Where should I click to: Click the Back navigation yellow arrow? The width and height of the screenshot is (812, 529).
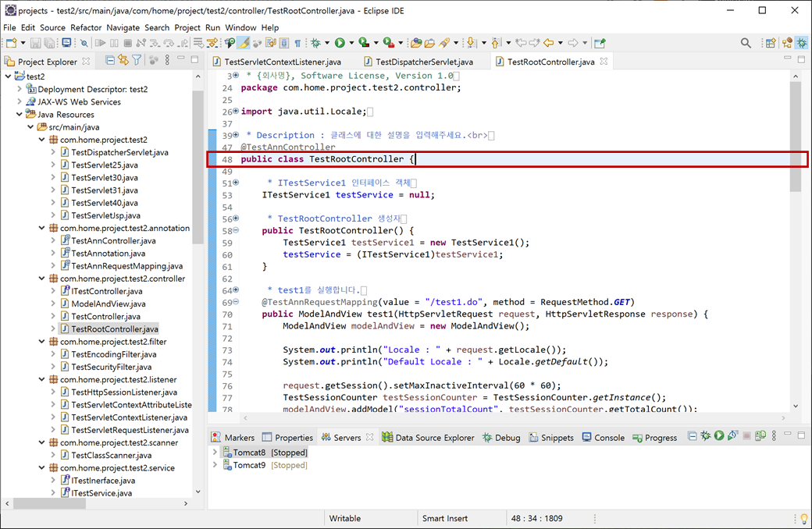[x=548, y=44]
